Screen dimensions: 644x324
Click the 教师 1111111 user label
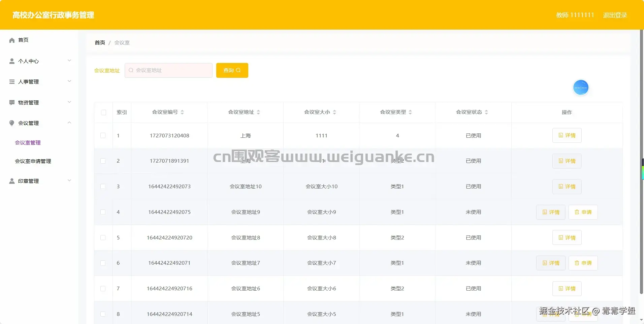(575, 15)
